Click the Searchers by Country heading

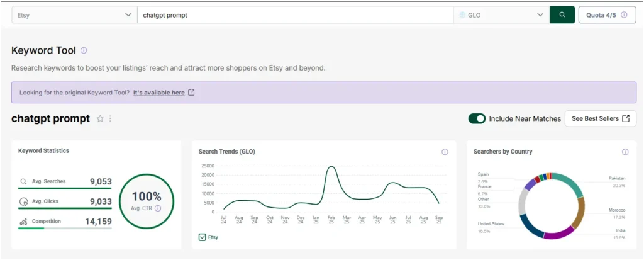coord(502,151)
